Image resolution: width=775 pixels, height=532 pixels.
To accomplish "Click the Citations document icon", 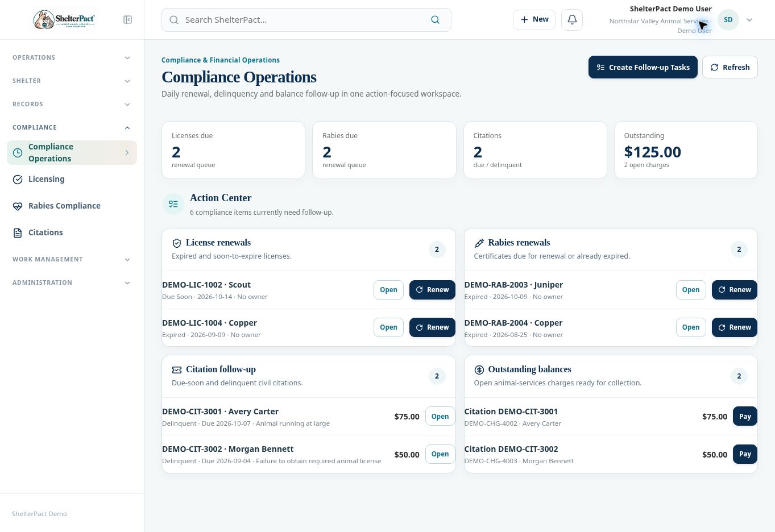I will pyautogui.click(x=18, y=233).
